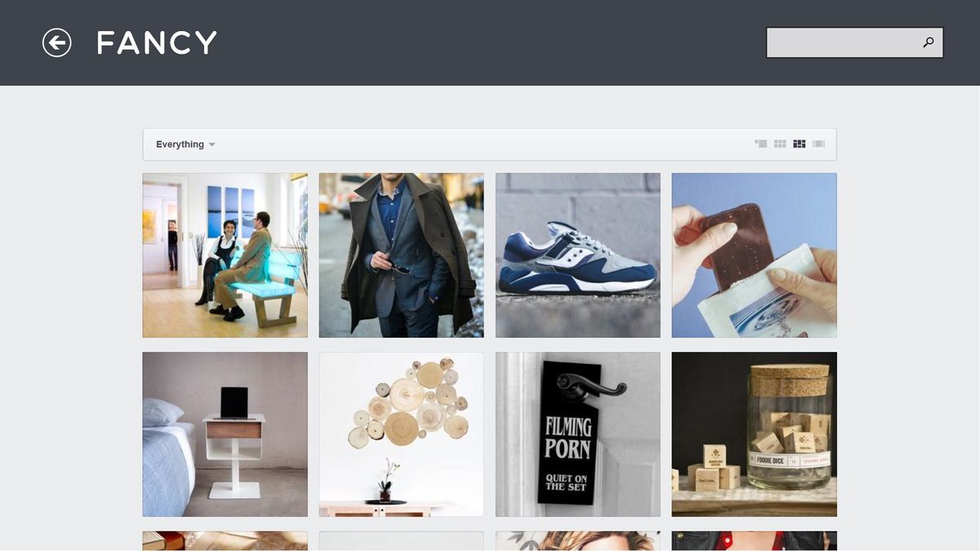The image size is (980, 551).
Task: Open the Everything category dropdown
Action: (x=185, y=144)
